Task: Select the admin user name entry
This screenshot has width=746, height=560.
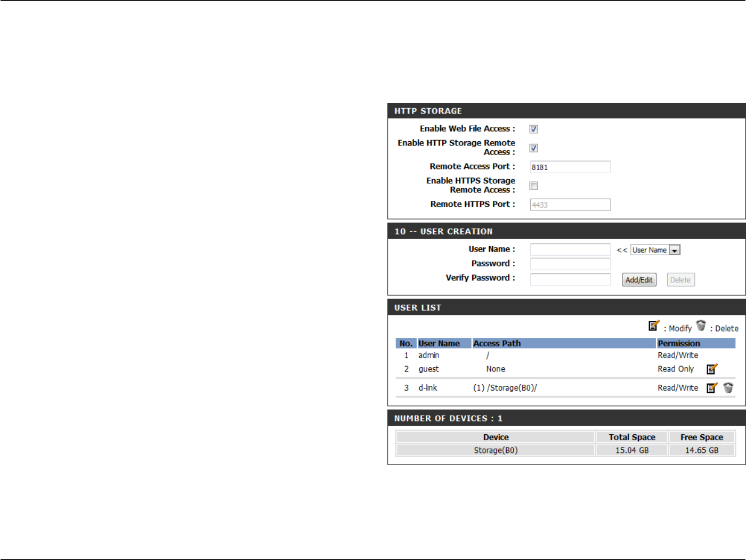Action: click(x=429, y=355)
